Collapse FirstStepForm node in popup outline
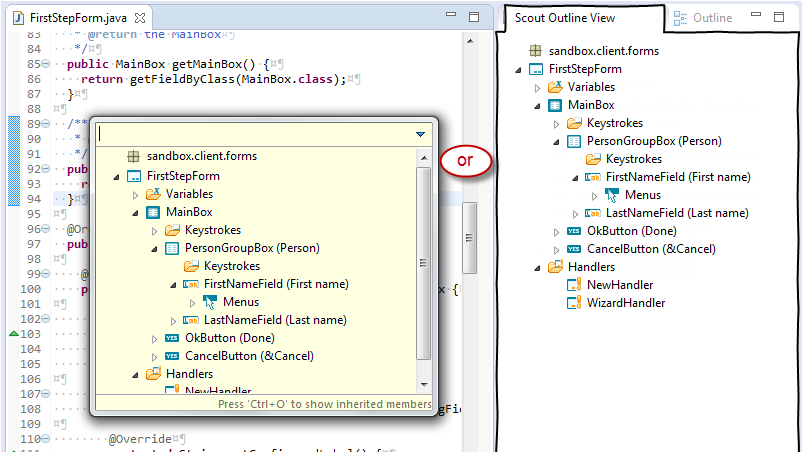The height and width of the screenshot is (452, 803). pyautogui.click(x=116, y=177)
